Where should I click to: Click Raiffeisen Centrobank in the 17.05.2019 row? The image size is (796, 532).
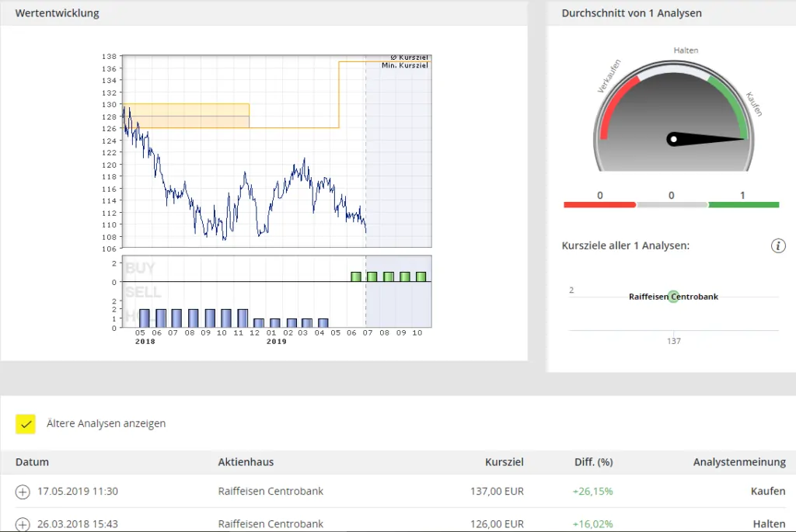pos(271,491)
